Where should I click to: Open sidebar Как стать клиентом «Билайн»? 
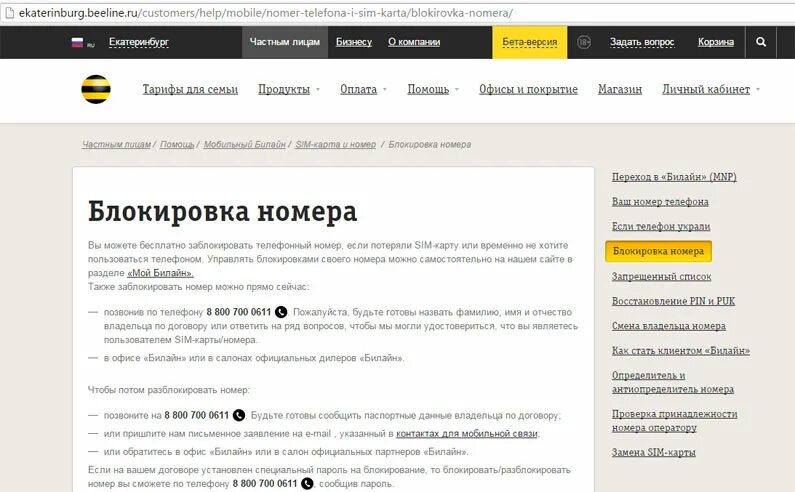point(680,351)
